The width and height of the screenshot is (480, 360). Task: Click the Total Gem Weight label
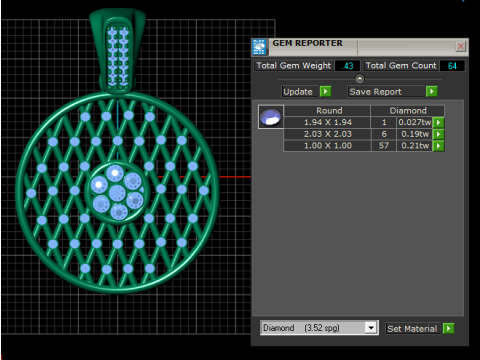tap(294, 66)
